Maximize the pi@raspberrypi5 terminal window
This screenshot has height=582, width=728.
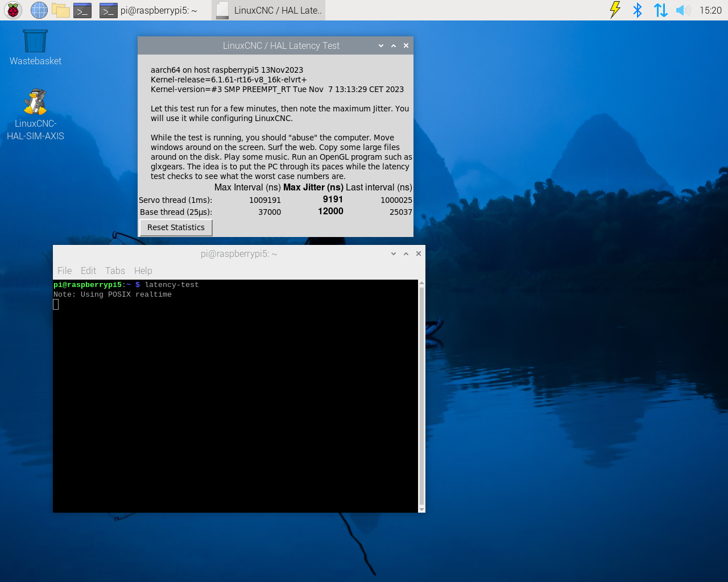tap(406, 253)
